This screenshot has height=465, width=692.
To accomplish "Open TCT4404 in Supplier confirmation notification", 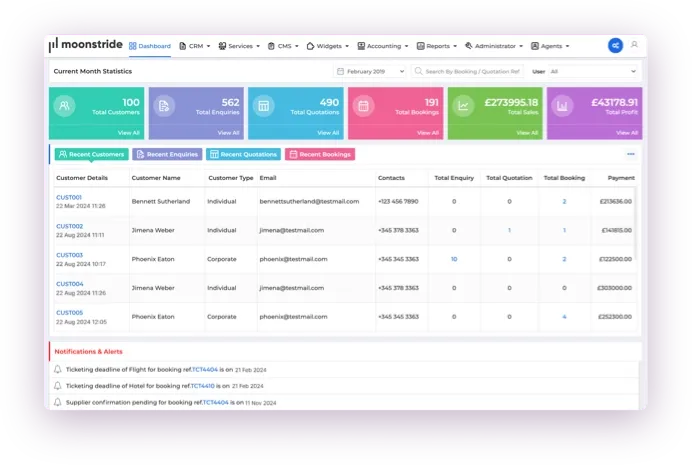I will click(x=215, y=402).
